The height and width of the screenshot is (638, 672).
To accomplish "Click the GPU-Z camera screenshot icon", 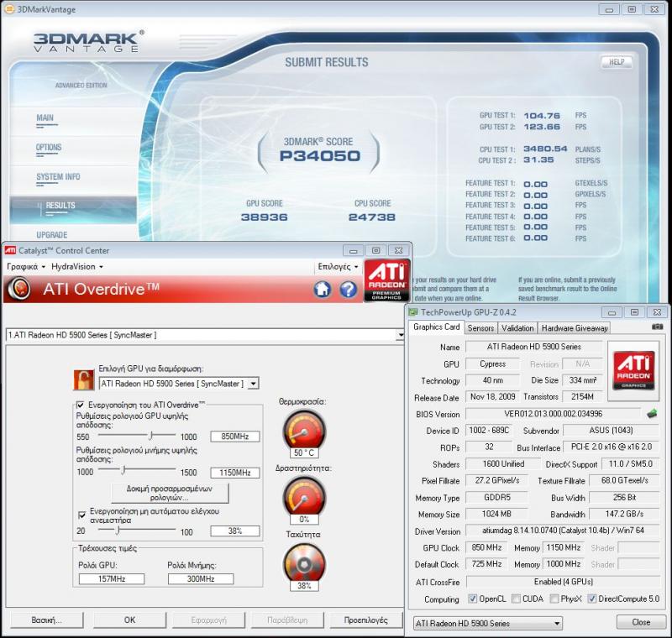I will [x=657, y=327].
